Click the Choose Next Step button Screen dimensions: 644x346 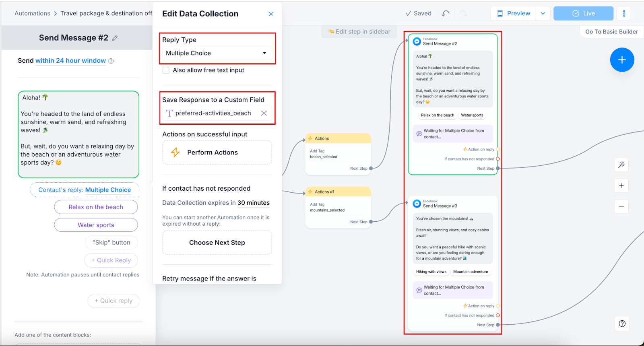[217, 243]
